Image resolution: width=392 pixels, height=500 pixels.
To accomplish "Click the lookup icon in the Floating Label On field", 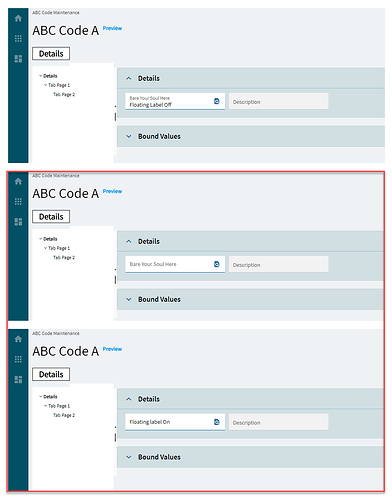I will [x=217, y=422].
